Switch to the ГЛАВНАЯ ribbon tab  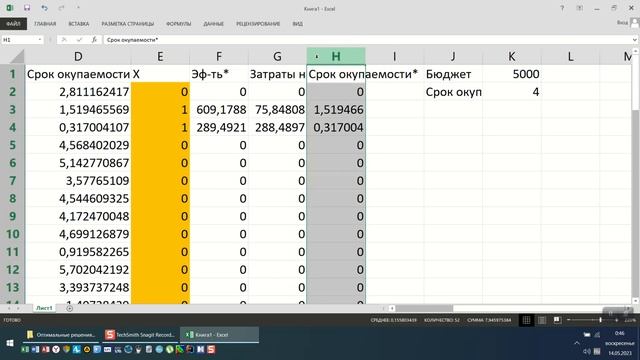(x=45, y=24)
